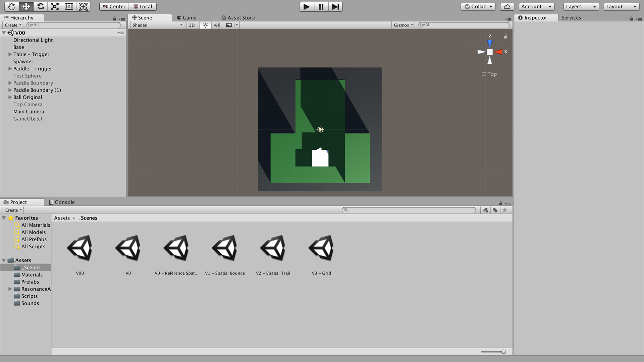Open the Gizmos dropdown
This screenshot has height=362, width=644.
pyautogui.click(x=403, y=25)
